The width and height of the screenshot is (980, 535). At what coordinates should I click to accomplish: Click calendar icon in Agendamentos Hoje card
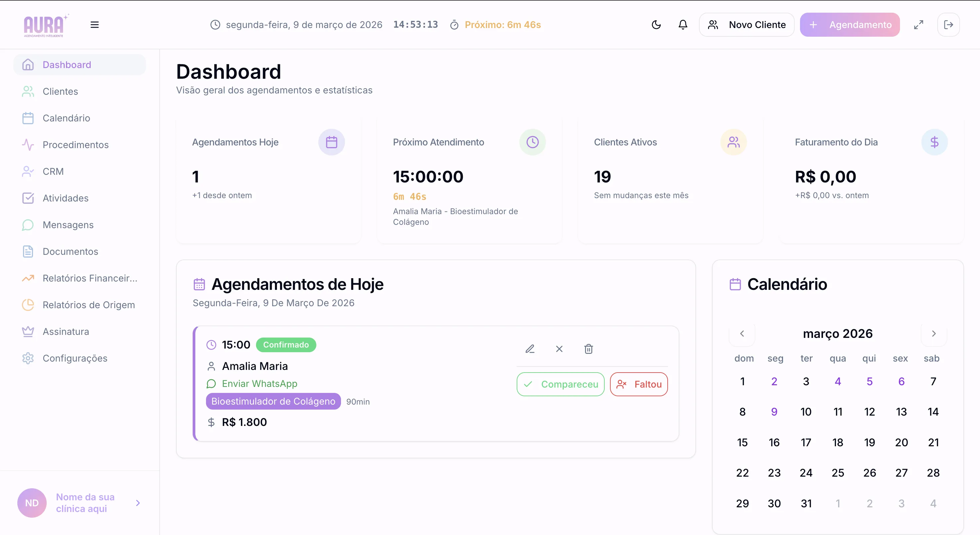[331, 142]
